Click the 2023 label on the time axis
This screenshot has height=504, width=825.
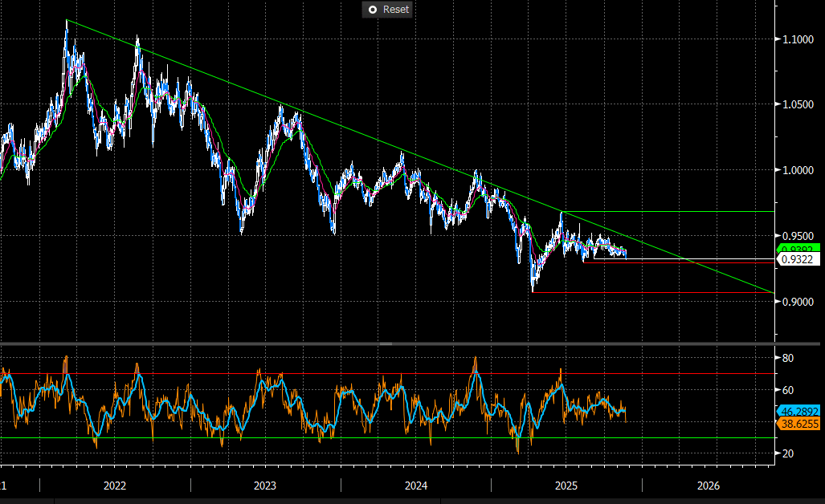264,486
